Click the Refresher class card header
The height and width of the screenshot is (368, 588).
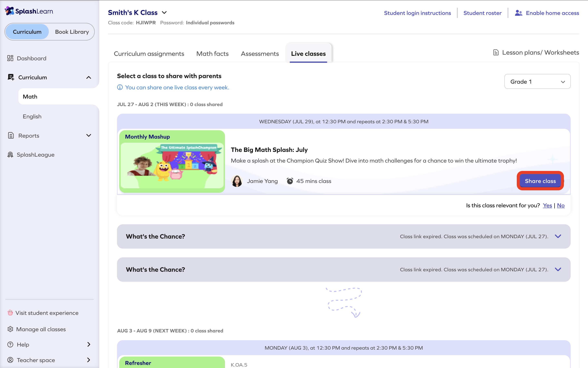(172, 362)
